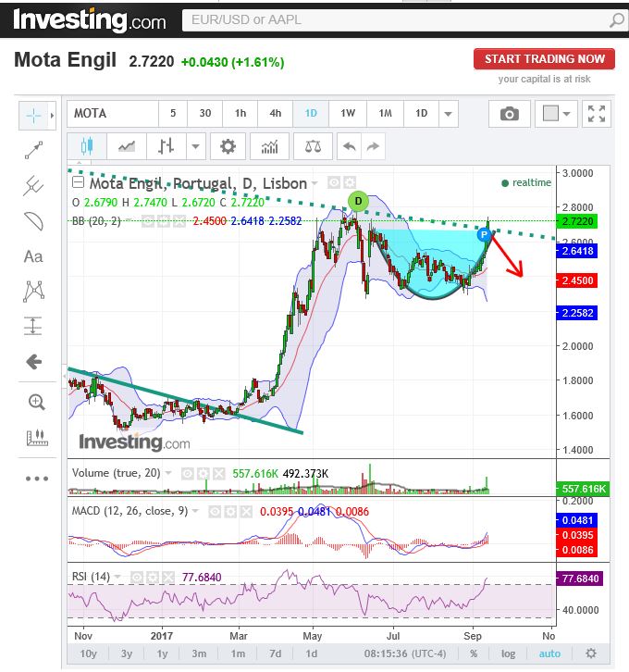Switch to area line chart type

[127, 146]
